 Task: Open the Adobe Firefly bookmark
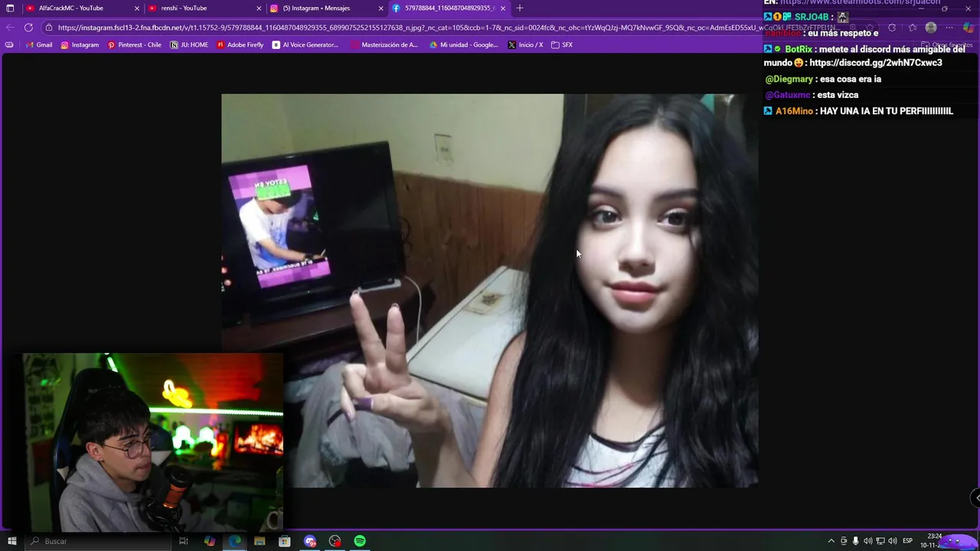240,45
